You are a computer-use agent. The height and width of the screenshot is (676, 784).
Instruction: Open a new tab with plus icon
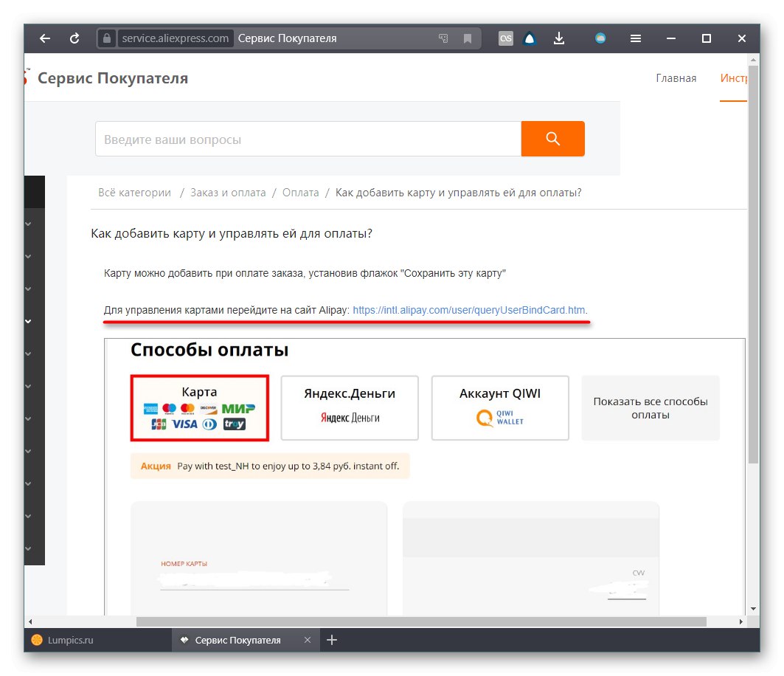[x=331, y=640]
